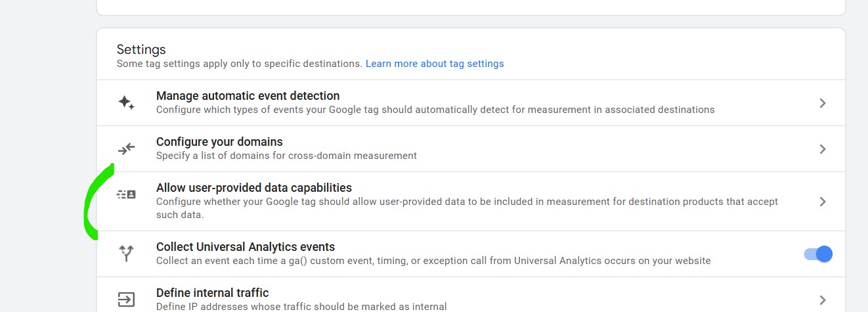Click the internal traffic arrow-box icon

126,300
